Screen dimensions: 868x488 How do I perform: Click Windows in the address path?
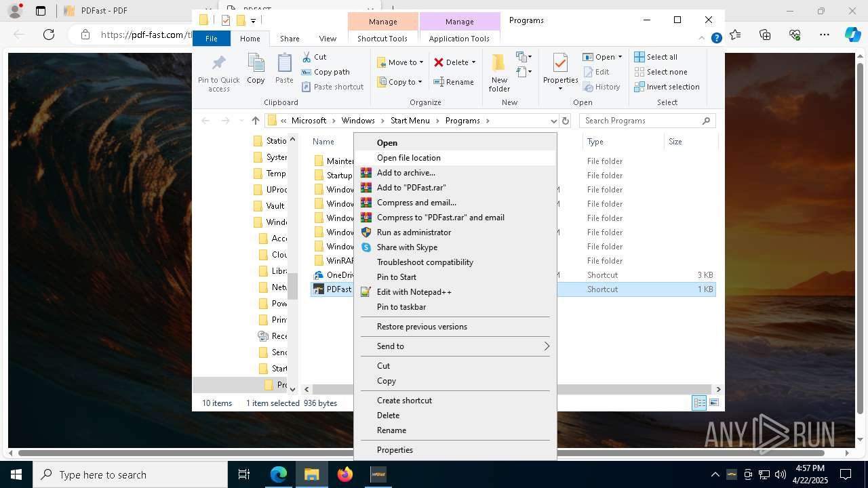point(358,121)
